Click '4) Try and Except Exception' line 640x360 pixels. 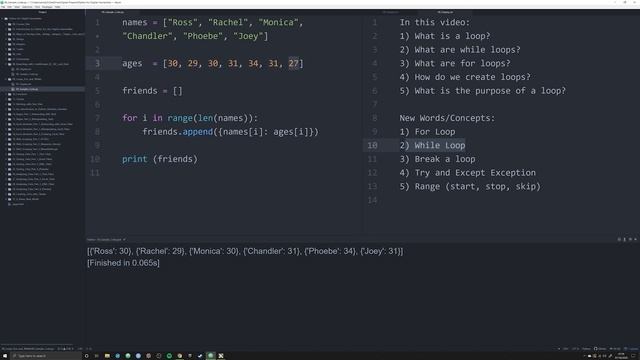(x=467, y=173)
